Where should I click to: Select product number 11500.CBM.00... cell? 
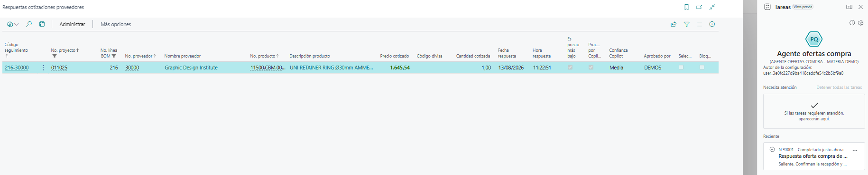[x=268, y=68]
